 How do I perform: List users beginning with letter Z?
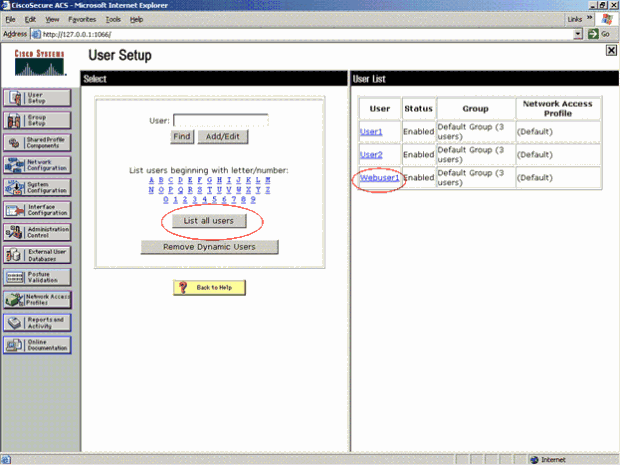tap(268, 190)
